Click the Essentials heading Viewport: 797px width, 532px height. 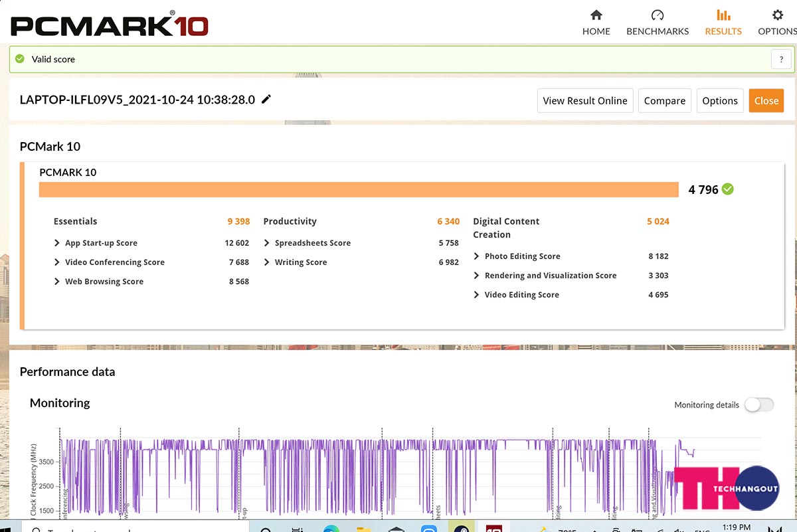coord(75,222)
